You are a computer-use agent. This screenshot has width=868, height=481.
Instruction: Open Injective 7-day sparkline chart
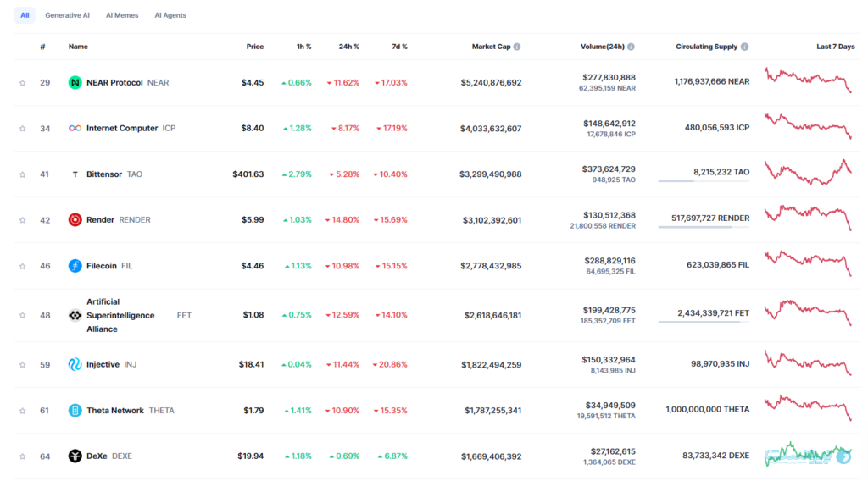(808, 362)
